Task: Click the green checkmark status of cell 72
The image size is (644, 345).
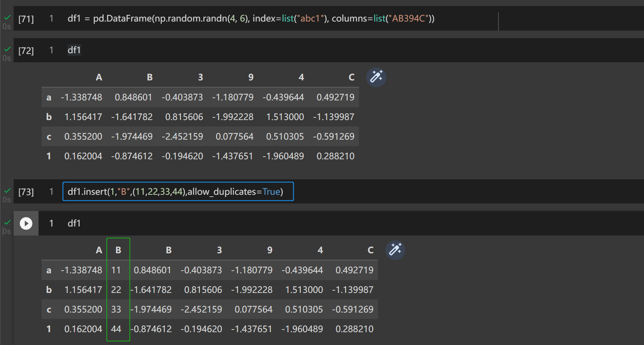Action: [x=7, y=49]
